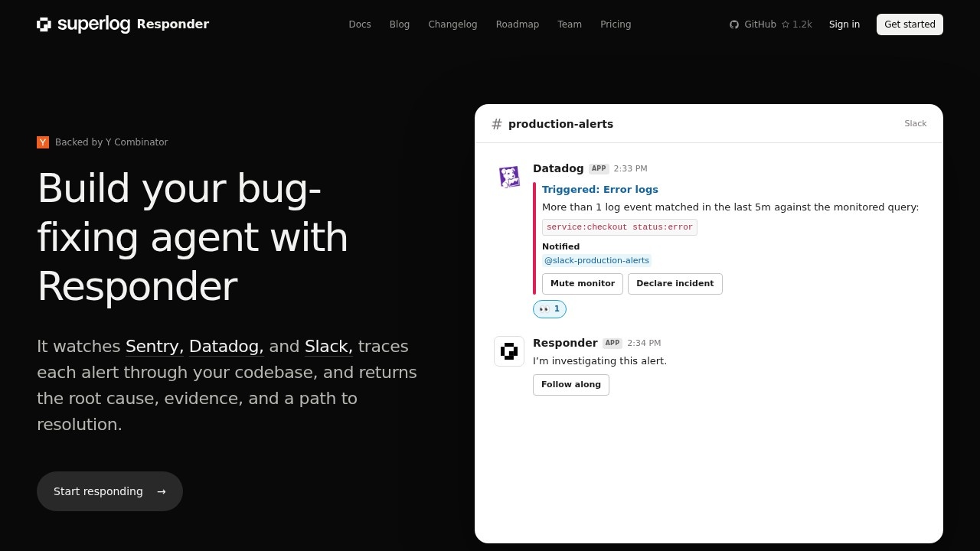Click the "Build your bug-fixing agent" headline
The width and height of the screenshot is (980, 551).
click(193, 237)
